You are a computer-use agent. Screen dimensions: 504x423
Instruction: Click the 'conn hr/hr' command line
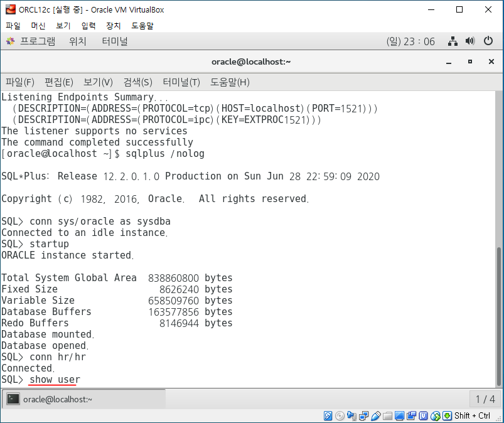[x=44, y=356]
